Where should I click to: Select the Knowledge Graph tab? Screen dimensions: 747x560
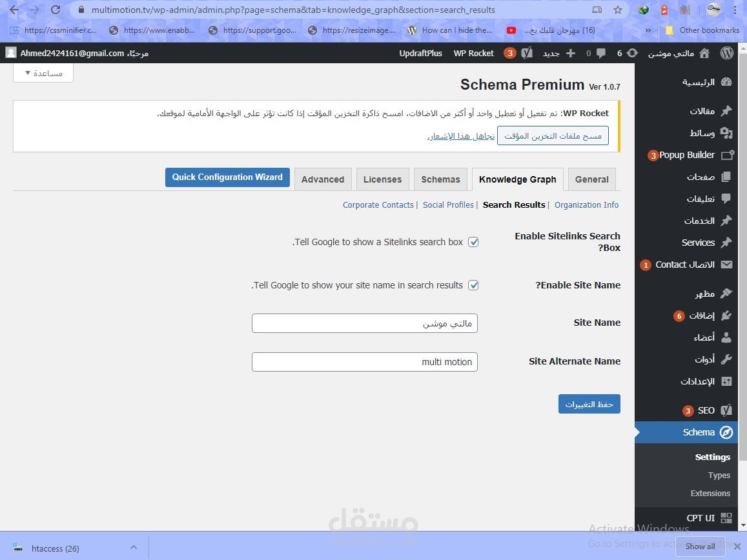(517, 179)
